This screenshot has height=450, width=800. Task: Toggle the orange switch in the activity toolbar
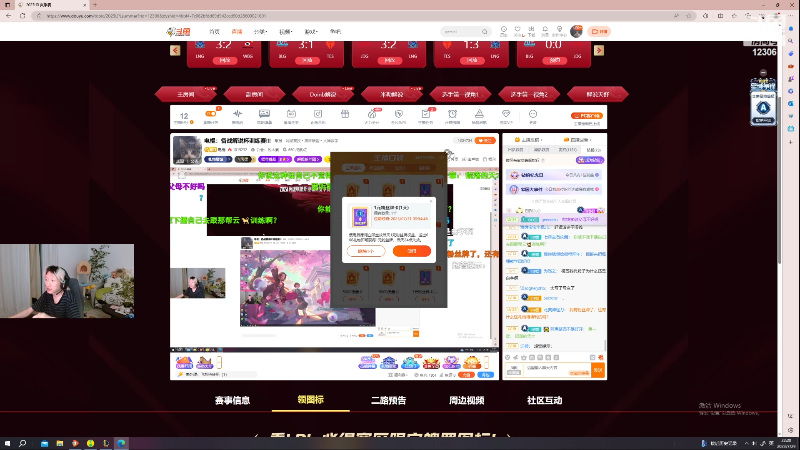coord(211,114)
